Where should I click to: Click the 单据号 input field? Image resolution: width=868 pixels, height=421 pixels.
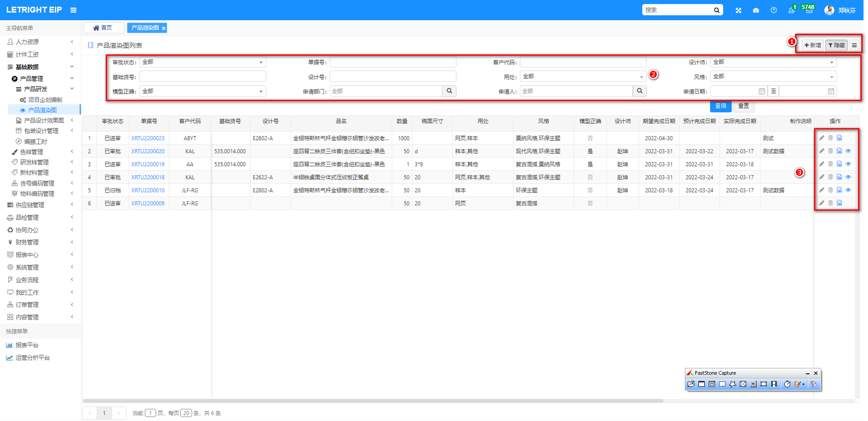click(x=392, y=62)
